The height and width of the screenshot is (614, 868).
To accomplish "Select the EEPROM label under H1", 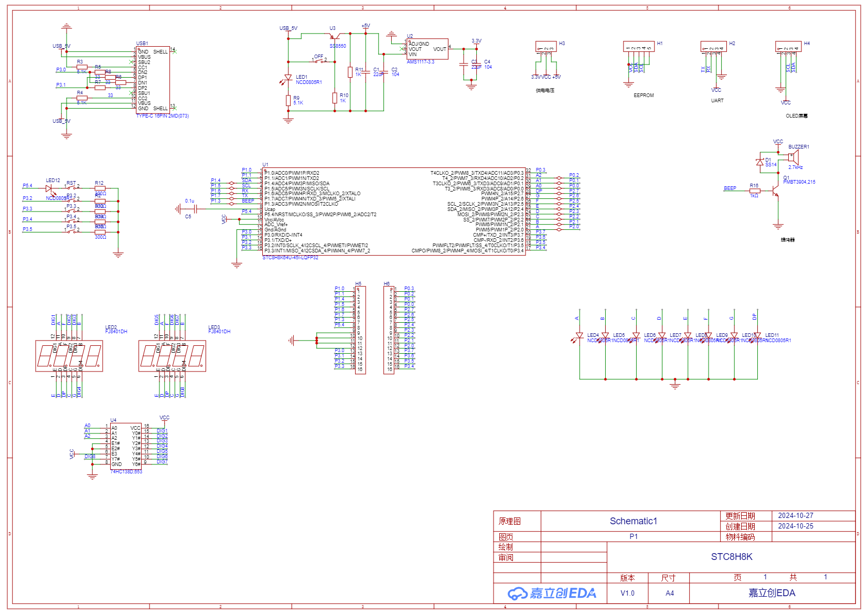I will click(644, 96).
